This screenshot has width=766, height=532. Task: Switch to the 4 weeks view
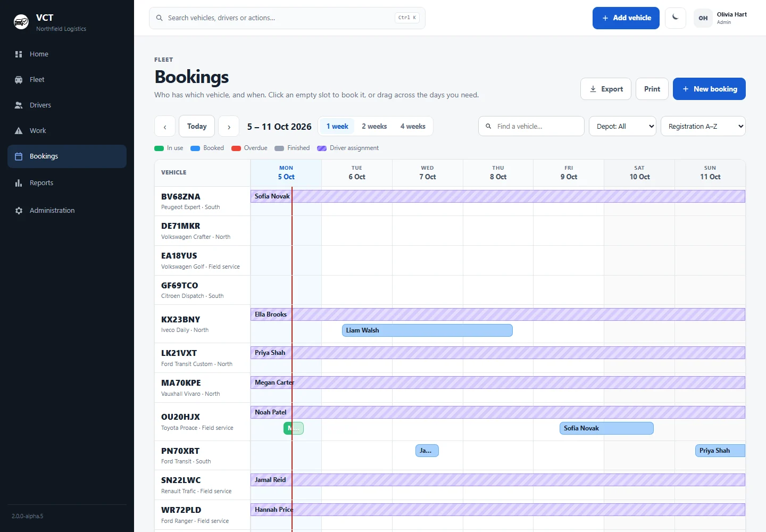(x=413, y=127)
